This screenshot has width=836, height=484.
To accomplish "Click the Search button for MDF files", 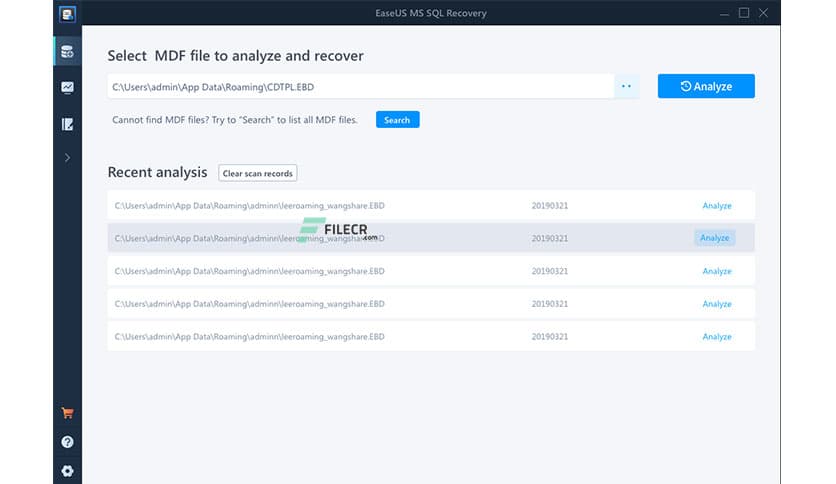I will coord(397,120).
